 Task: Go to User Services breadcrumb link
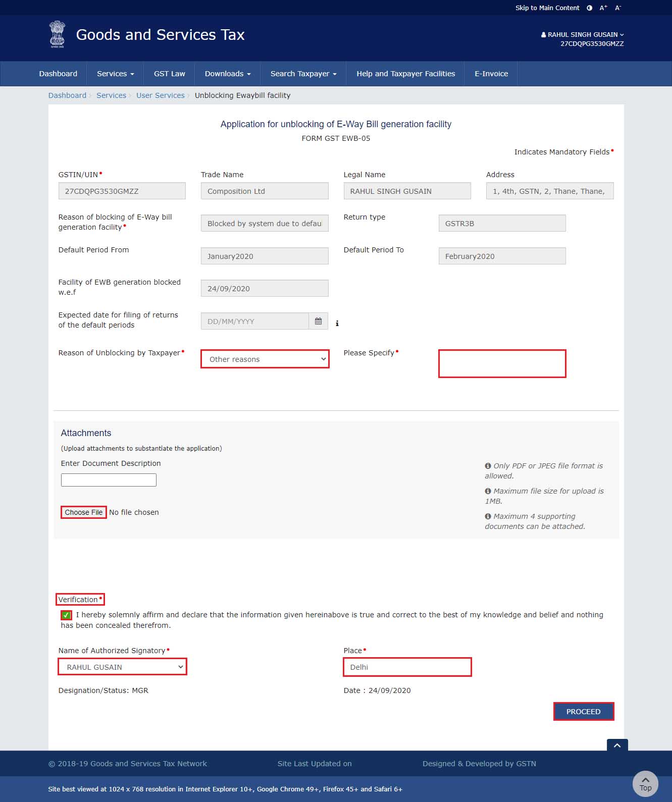[x=160, y=95]
